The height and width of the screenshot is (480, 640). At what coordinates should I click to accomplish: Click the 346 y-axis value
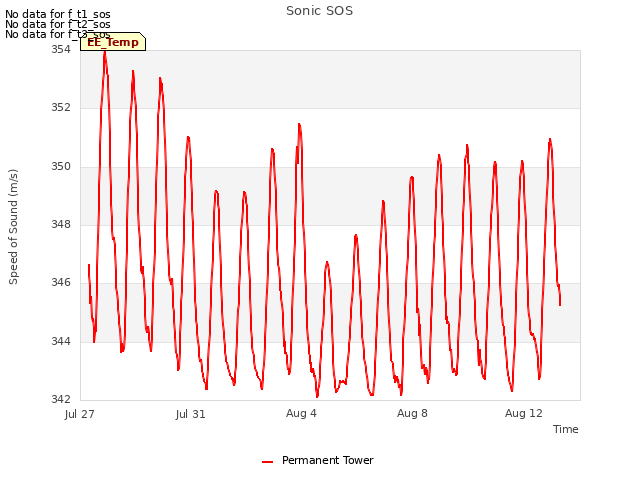[61, 282]
